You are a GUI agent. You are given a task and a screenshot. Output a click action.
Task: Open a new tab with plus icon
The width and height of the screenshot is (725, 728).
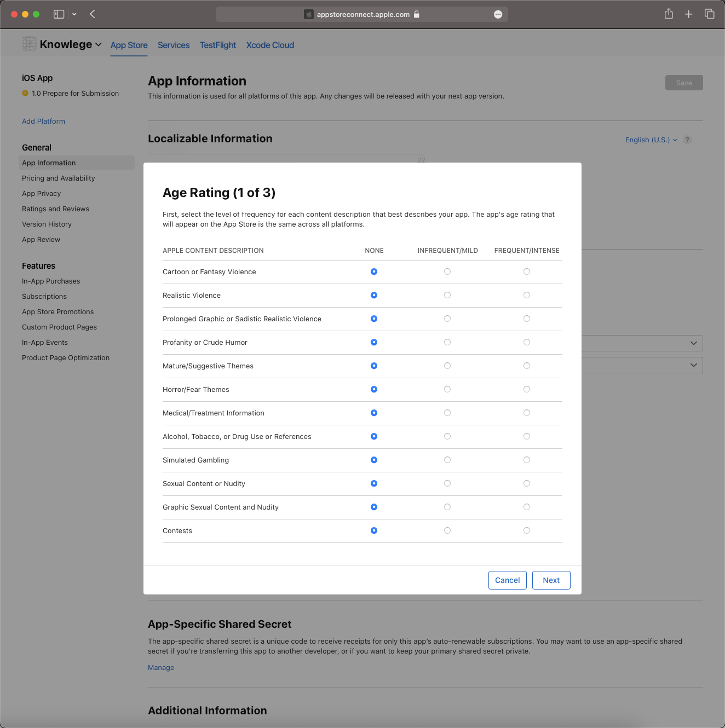click(689, 14)
